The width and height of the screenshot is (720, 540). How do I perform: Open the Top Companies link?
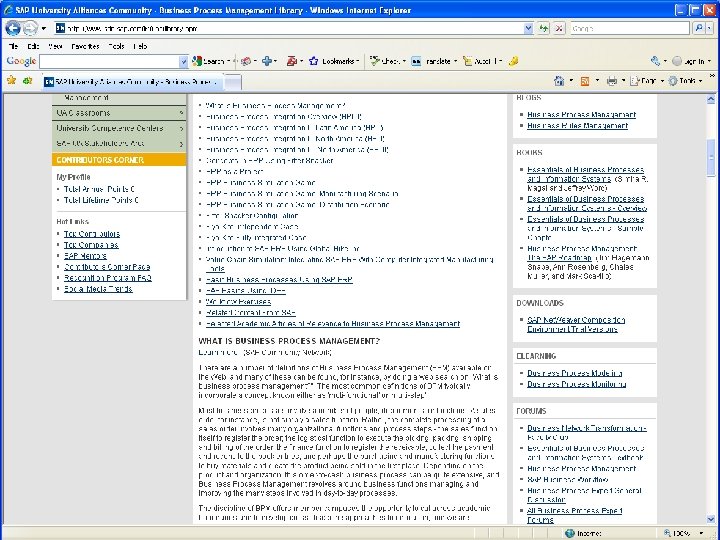(91, 245)
